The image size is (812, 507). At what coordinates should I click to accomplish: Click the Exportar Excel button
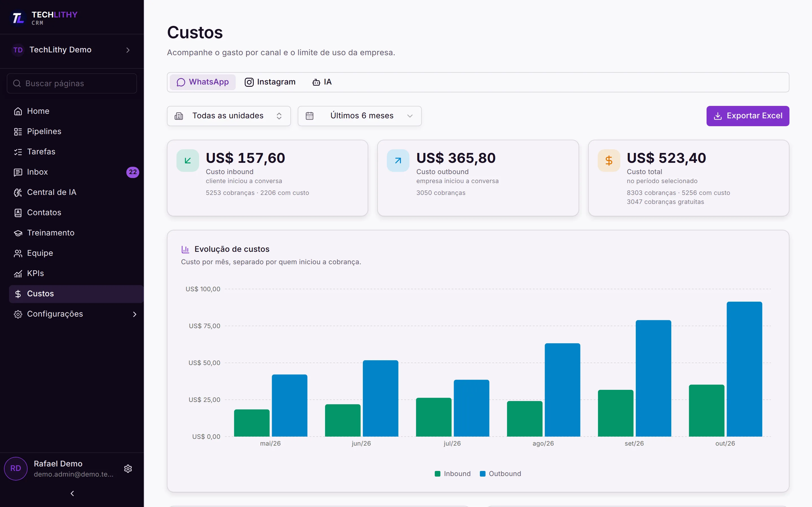coord(748,116)
